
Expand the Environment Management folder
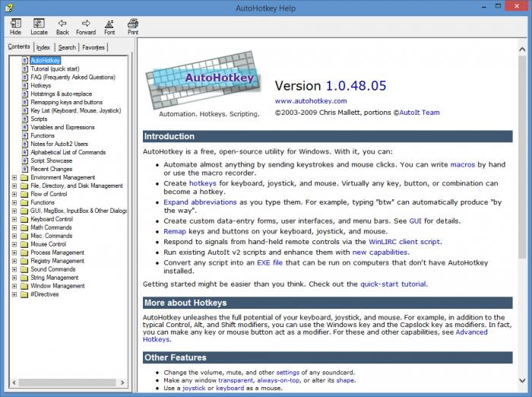coord(14,178)
